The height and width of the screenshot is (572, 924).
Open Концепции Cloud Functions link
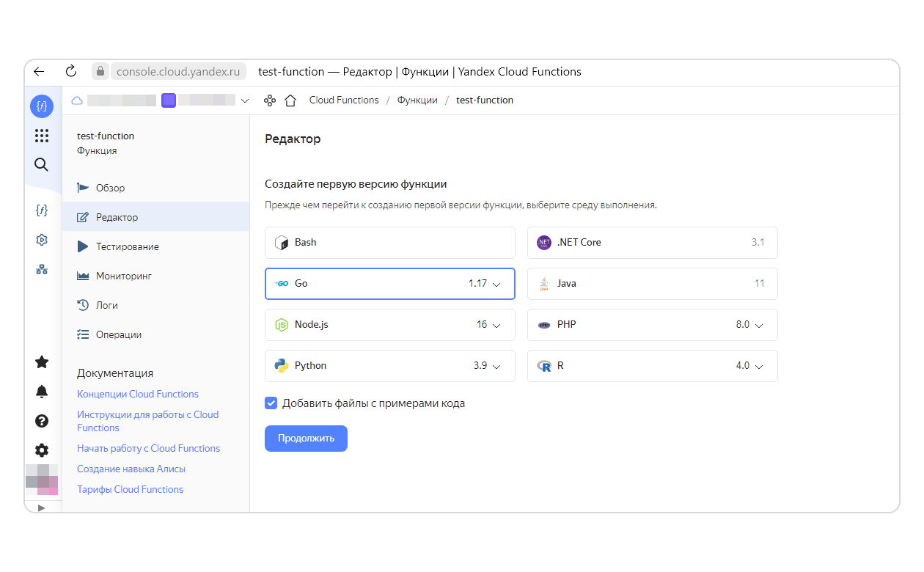point(138,395)
